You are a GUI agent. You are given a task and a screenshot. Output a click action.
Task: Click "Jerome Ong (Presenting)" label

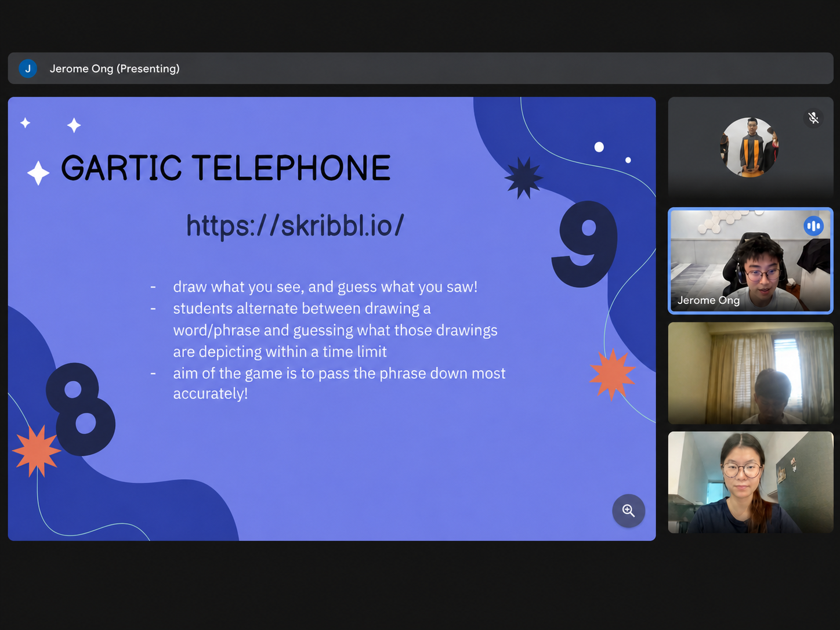[115, 68]
